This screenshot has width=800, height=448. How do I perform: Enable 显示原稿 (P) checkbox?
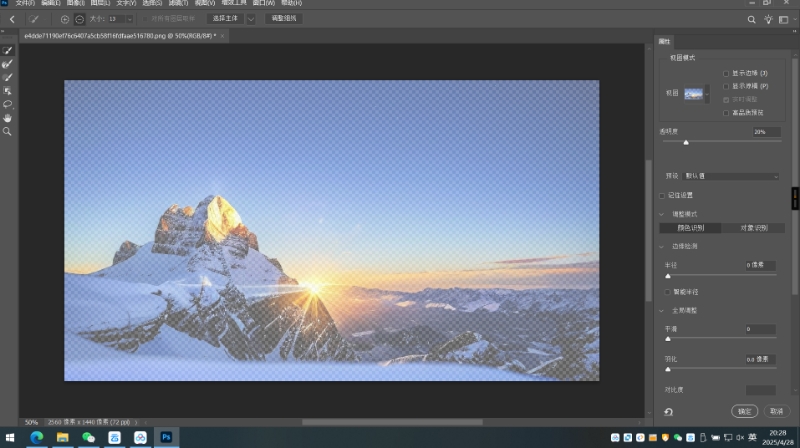click(726, 86)
